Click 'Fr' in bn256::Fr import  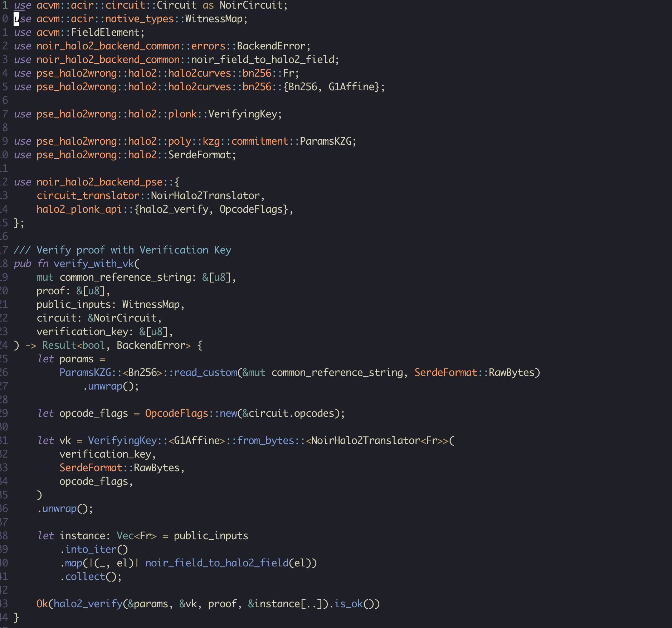click(x=288, y=73)
